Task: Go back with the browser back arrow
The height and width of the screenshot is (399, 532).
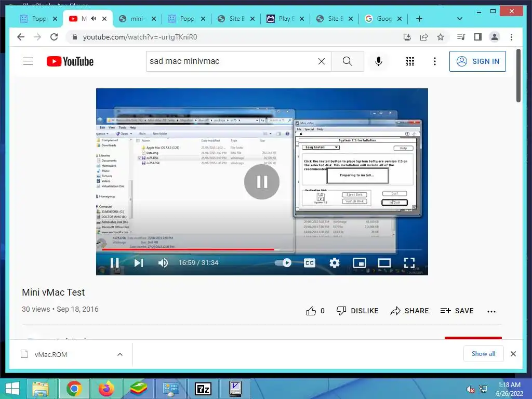Action: click(x=21, y=37)
